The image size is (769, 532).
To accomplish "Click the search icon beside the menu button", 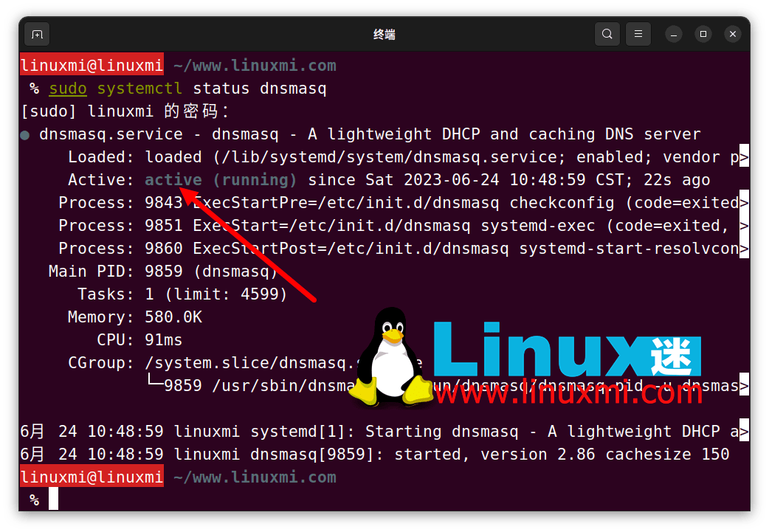I will tap(607, 34).
